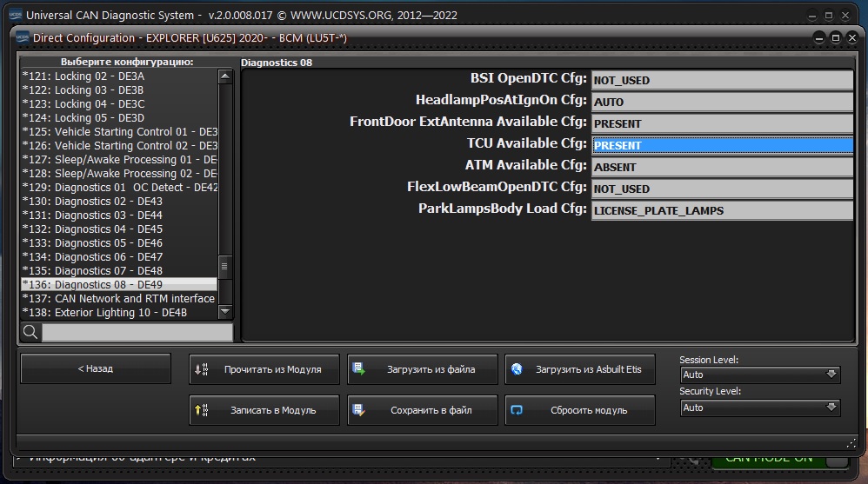The width and height of the screenshot is (868, 484).
Task: Click the reset module icon
Action: 517,410
